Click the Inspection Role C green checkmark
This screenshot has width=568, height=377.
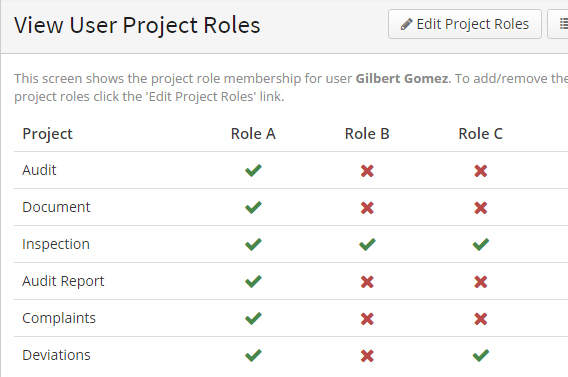click(481, 244)
